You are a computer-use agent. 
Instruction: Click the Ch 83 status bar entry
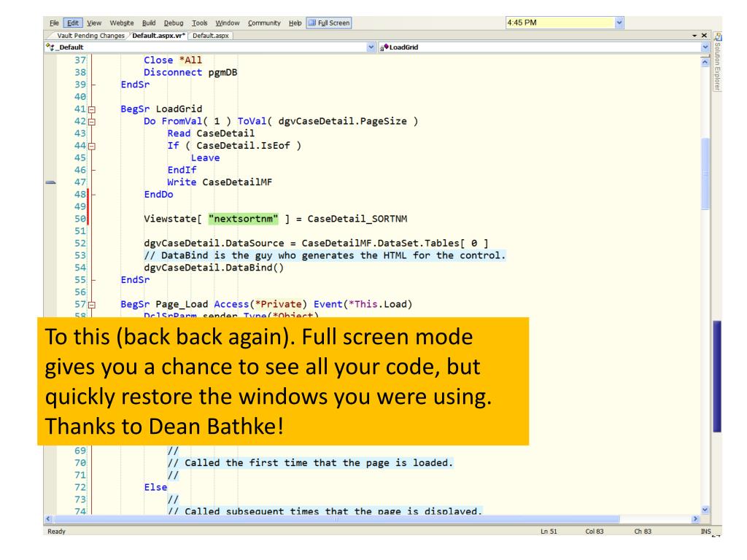pos(643,532)
